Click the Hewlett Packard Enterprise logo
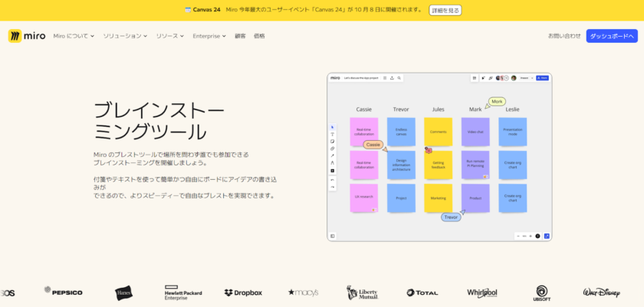Screen dimensions: 644x307 tap(182, 292)
